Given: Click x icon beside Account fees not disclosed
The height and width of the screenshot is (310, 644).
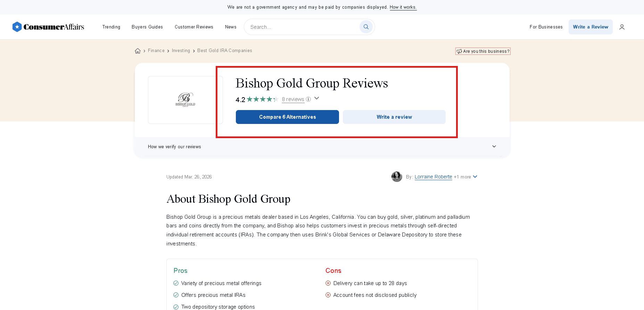Looking at the screenshot, I should pos(328,295).
